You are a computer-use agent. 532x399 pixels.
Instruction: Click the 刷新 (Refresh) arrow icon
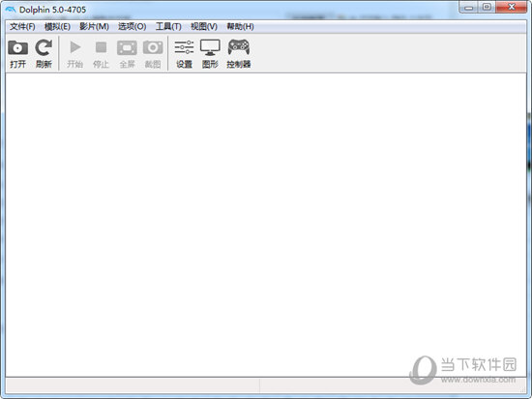(44, 47)
